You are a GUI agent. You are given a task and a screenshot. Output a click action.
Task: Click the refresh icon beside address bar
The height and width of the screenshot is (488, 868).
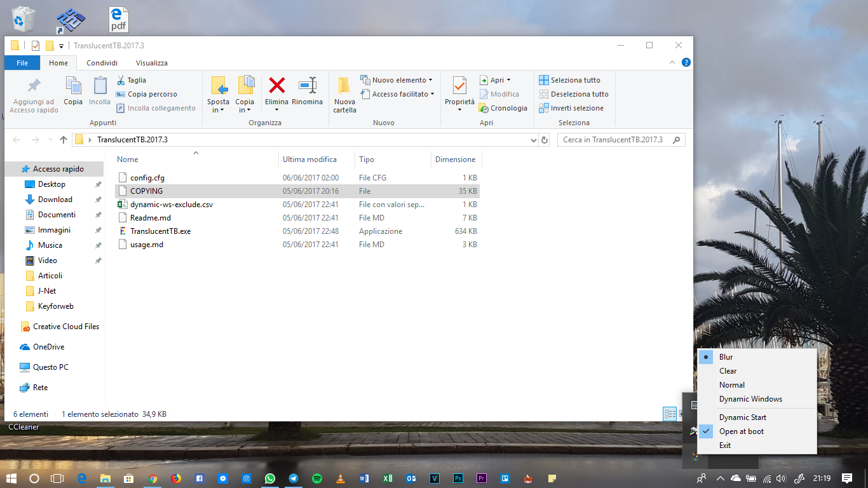[x=544, y=140]
